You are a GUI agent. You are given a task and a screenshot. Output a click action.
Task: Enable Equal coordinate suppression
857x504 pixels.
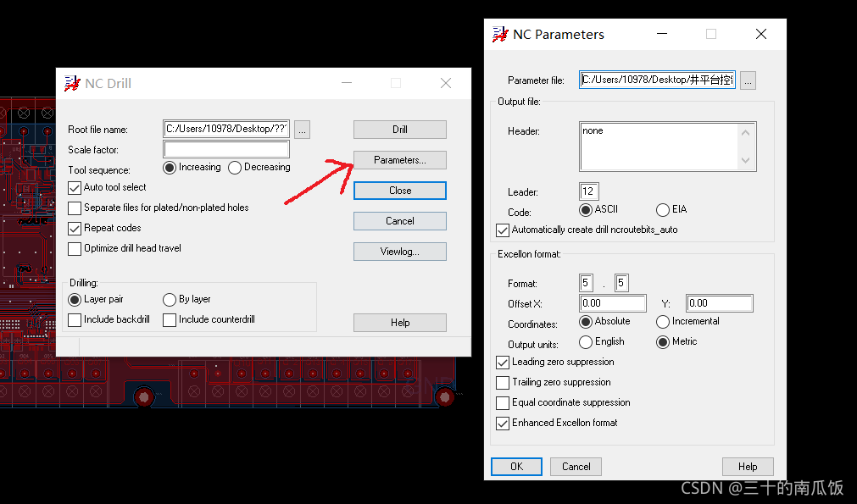click(x=503, y=403)
